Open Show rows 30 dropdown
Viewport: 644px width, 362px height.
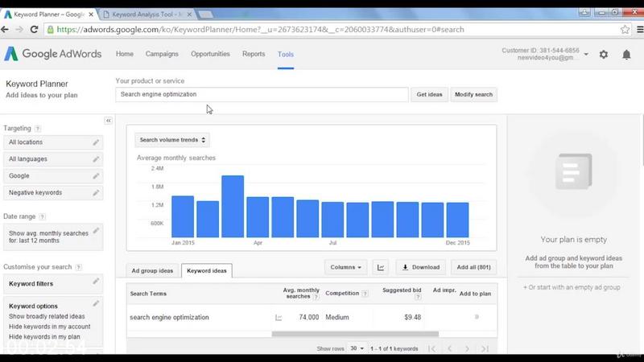[x=356, y=348]
